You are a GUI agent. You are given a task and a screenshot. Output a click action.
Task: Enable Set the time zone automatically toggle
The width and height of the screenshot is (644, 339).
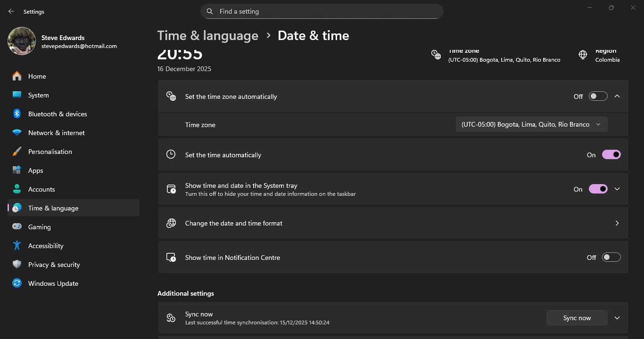(598, 97)
